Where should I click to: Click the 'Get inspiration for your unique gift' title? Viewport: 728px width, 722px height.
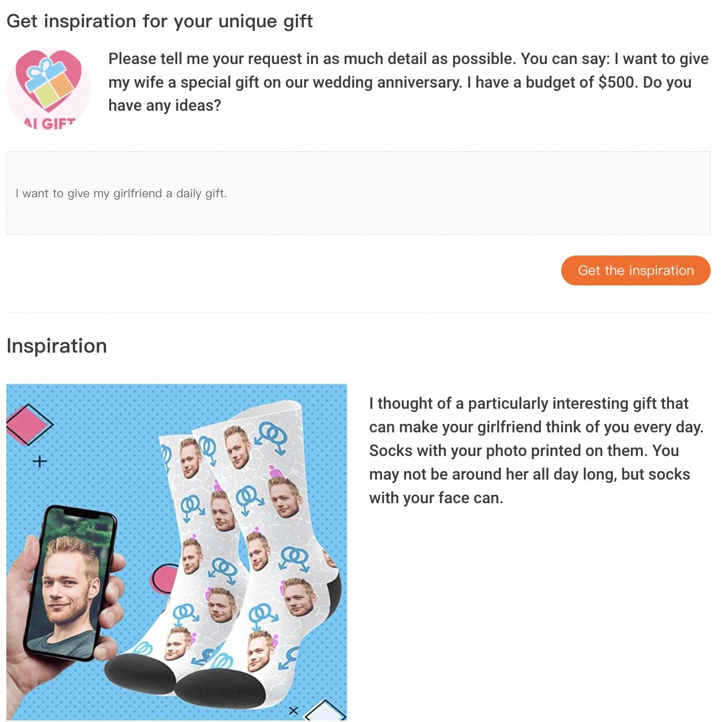click(159, 21)
